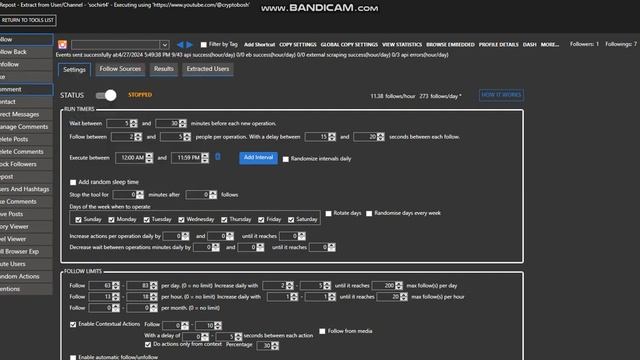Adjust Wait between maximum minutes stepper
Screen dimensions: 640x360
pyautogui.click(x=182, y=123)
